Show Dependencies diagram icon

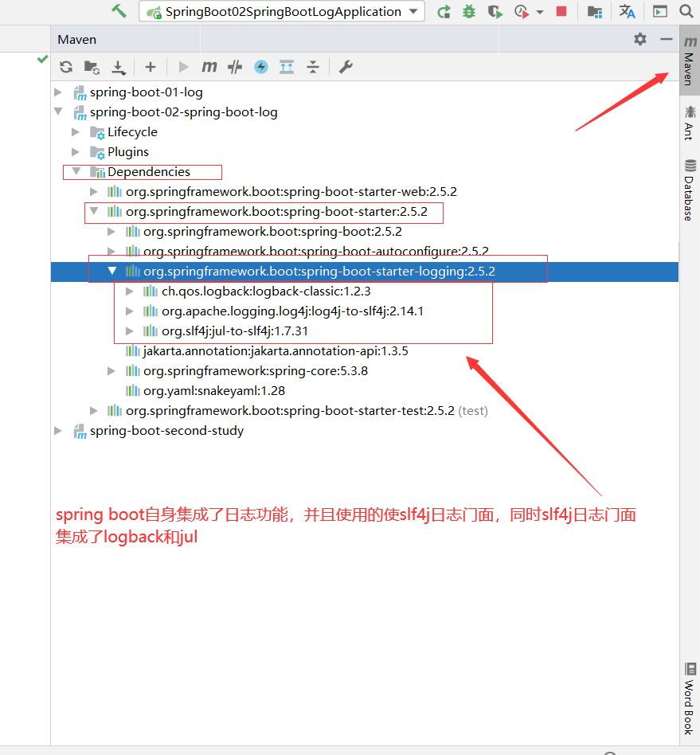pyautogui.click(x=287, y=67)
